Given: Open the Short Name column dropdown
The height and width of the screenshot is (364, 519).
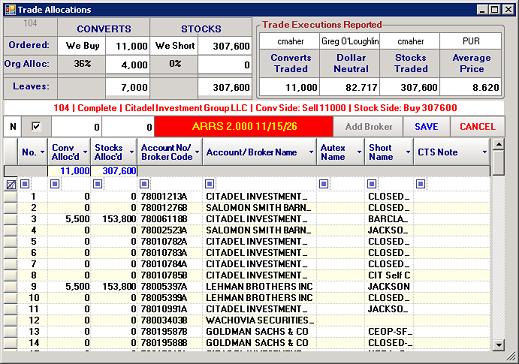Looking at the screenshot, I should coord(408,152).
